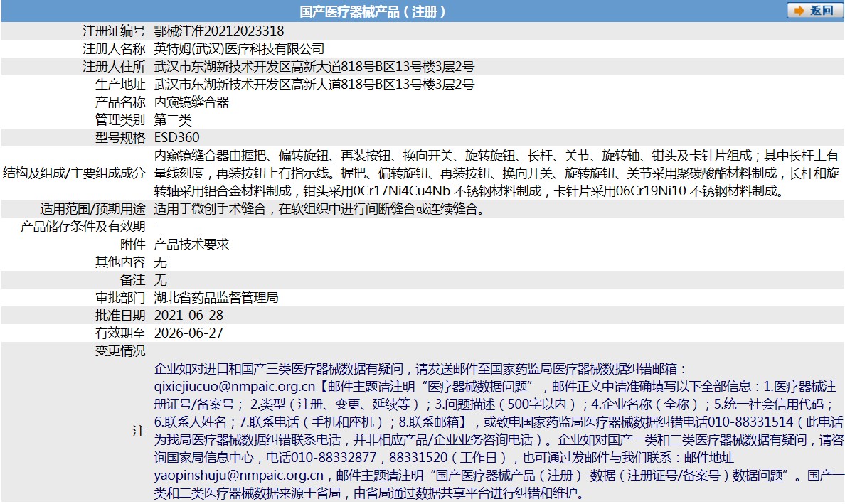Image resolution: width=845 pixels, height=504 pixels.
Task: Select product name 内窥镜缝合器
Action: [x=191, y=102]
